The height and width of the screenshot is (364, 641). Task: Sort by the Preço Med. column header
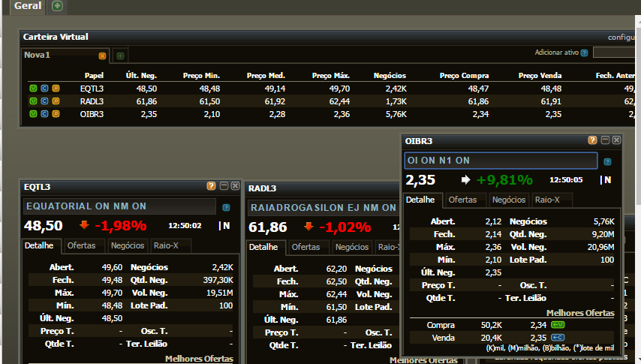tap(266, 75)
